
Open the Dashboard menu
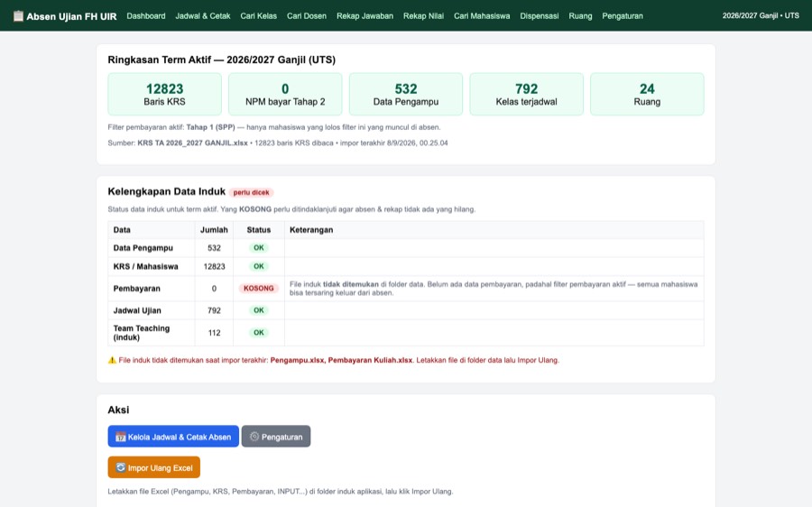pos(146,16)
